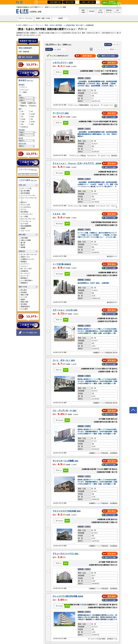Image resolution: width=138 pixels, height=644 pixels.
Task: Open 事務所・店舗・その他 tab
Action: coord(43,18)
